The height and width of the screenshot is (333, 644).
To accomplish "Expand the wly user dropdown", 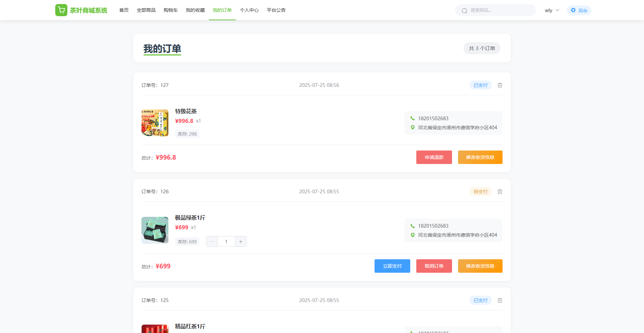I will (552, 10).
